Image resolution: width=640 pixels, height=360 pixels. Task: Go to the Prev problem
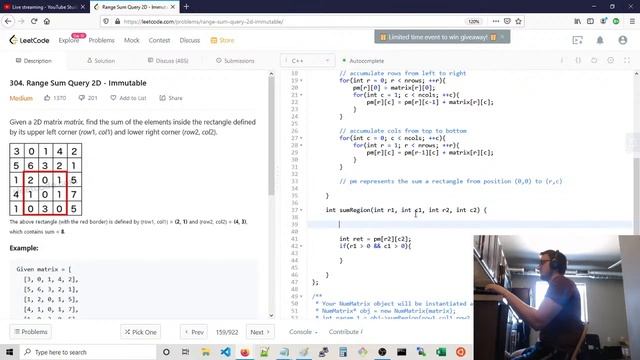coord(194,332)
